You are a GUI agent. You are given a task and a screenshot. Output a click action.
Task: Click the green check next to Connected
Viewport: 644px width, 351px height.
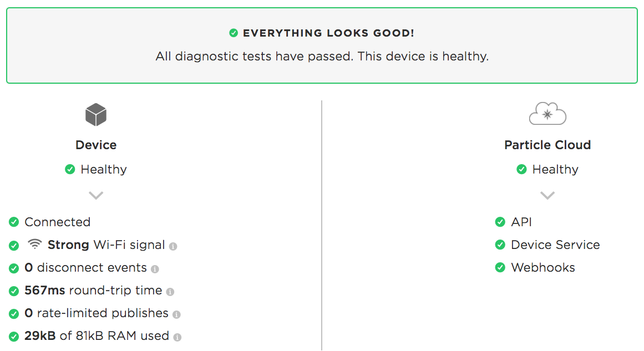[x=14, y=222]
